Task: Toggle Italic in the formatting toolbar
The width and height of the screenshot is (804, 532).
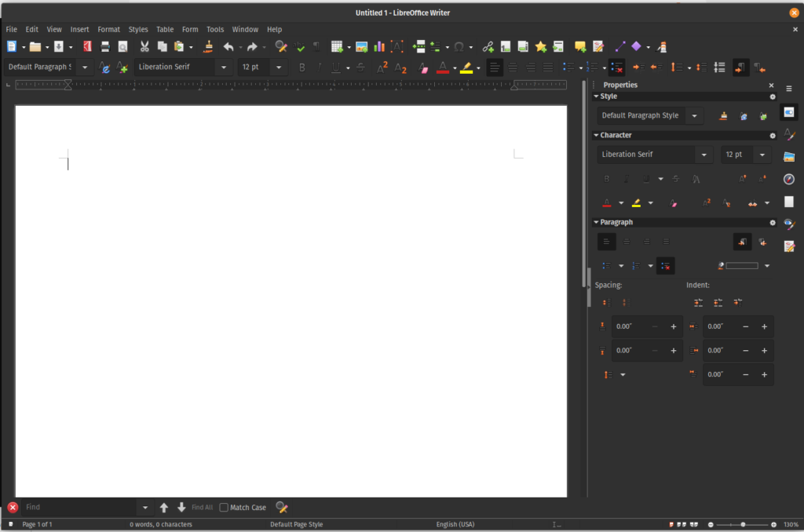Action: 319,67
